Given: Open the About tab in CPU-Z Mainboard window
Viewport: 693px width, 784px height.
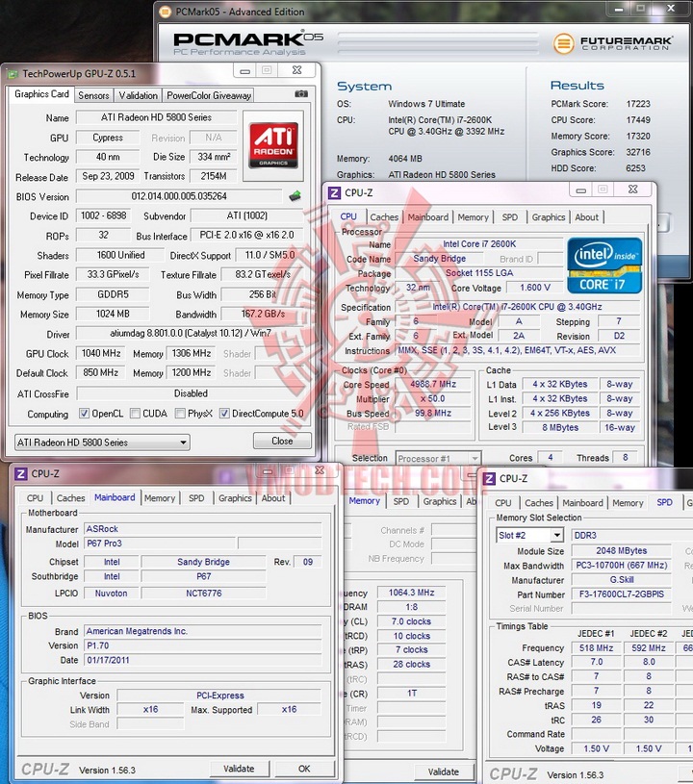Looking at the screenshot, I should [273, 498].
